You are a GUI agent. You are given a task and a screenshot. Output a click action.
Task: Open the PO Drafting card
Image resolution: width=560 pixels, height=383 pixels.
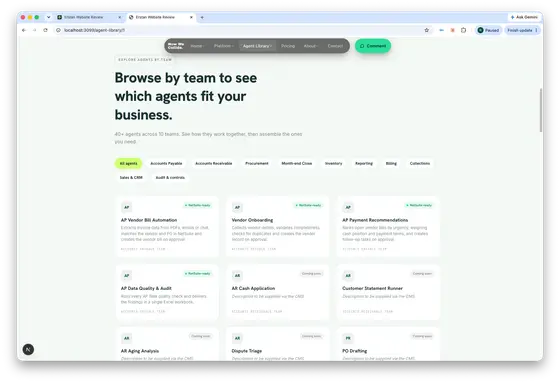pos(389,344)
